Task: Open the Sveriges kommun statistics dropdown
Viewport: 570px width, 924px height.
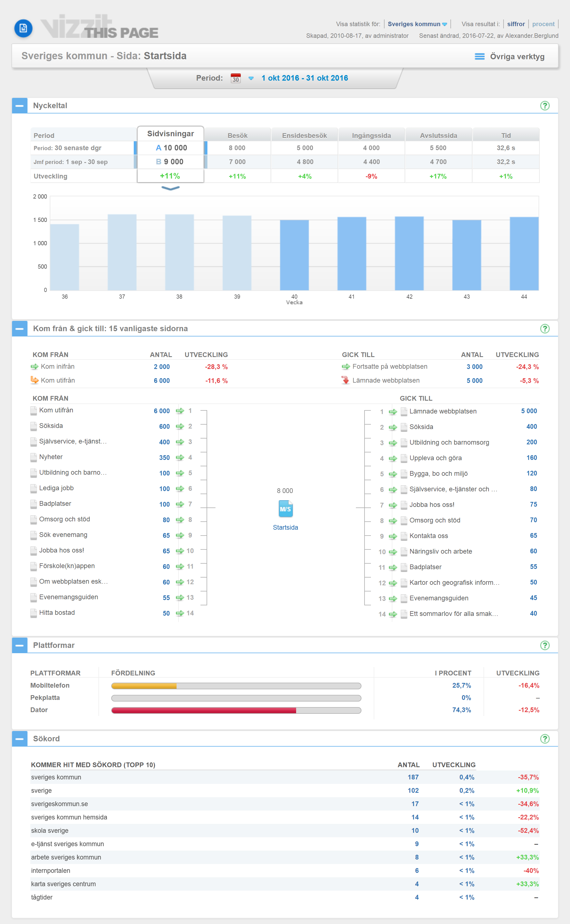Action: [417, 24]
